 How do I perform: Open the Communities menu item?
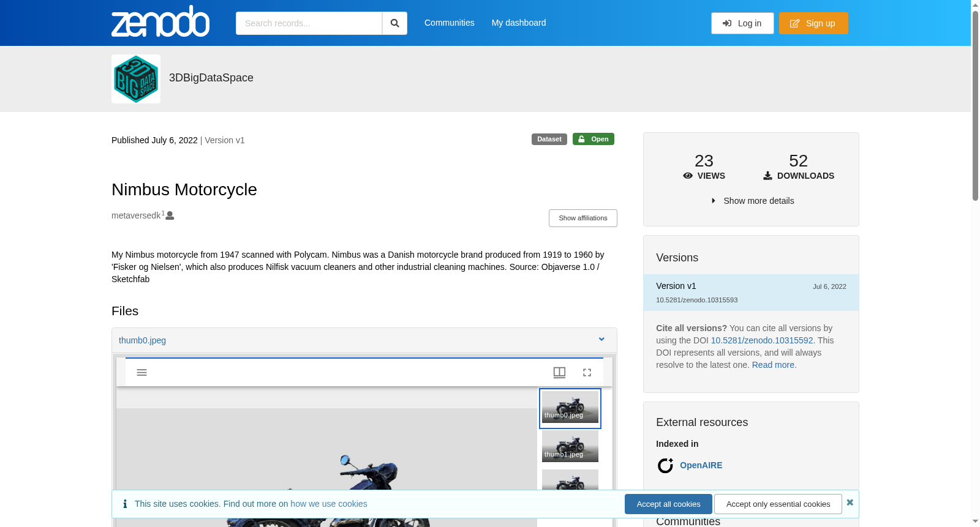click(450, 23)
